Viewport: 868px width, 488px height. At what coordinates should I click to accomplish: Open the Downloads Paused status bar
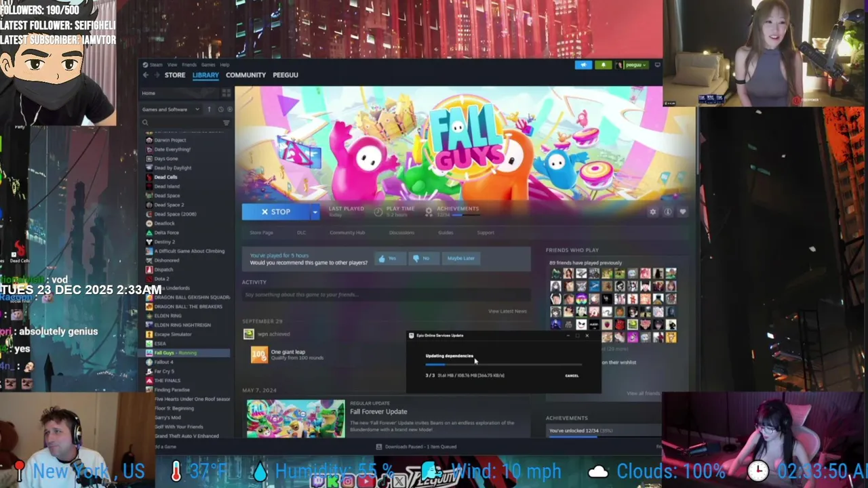[416, 447]
